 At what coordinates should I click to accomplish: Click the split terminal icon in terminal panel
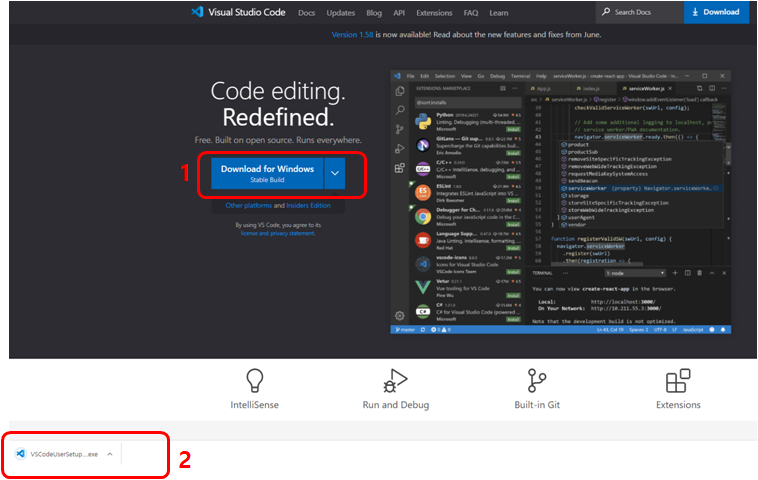pyautogui.click(x=687, y=273)
